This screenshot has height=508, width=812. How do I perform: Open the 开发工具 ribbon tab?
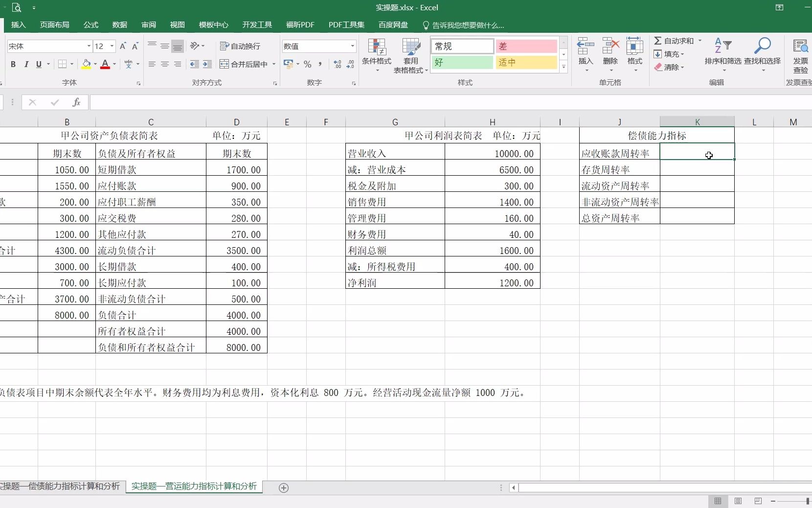(257, 25)
